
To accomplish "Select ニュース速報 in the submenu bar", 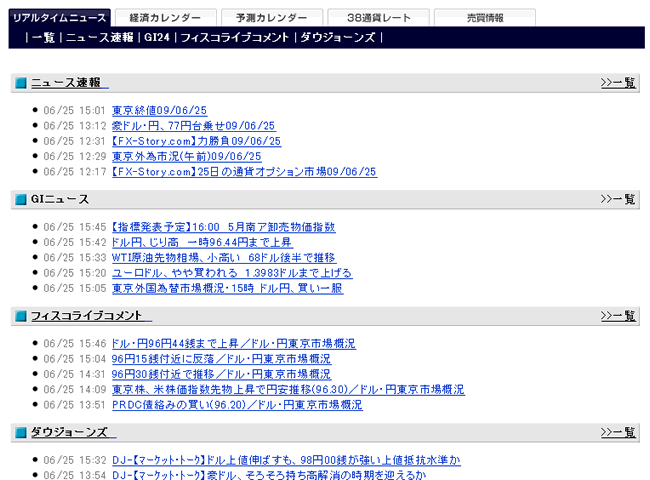I will click(x=99, y=38).
